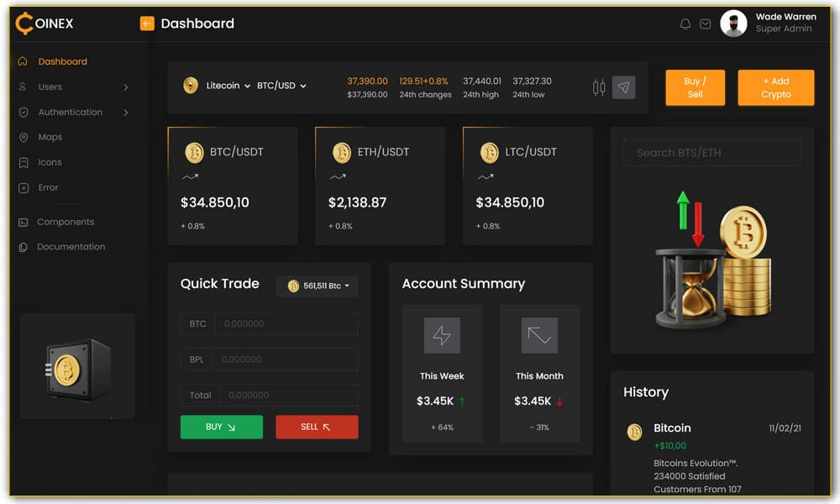Select the candlestick chart icon
Screen dimensions: 840x504
coord(599,87)
